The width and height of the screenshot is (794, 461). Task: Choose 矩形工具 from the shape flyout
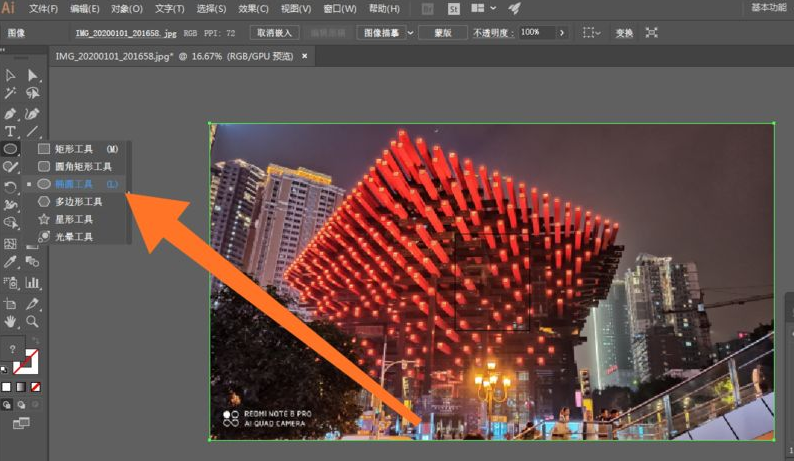coord(74,149)
